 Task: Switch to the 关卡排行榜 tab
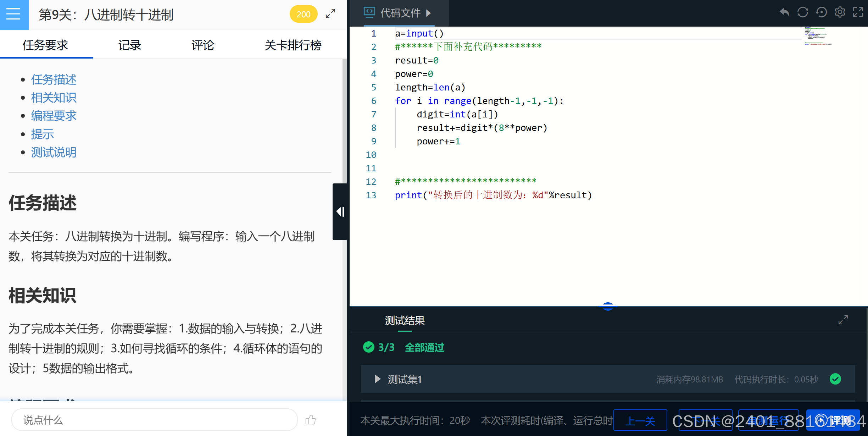[x=293, y=45]
